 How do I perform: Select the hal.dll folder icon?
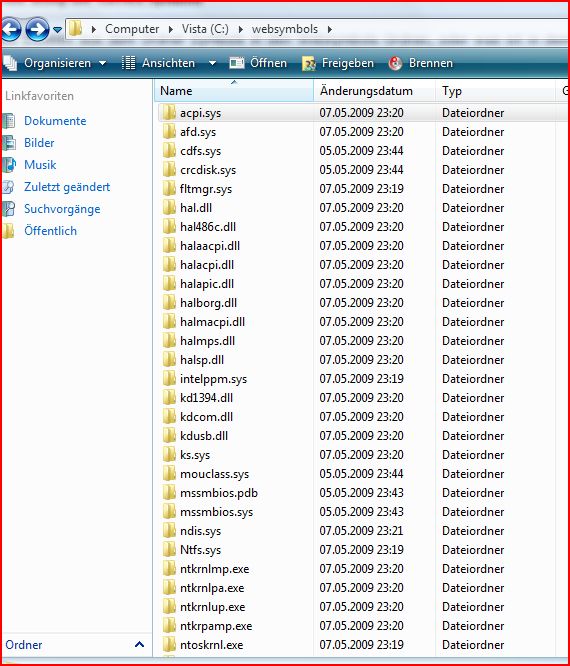[169, 208]
